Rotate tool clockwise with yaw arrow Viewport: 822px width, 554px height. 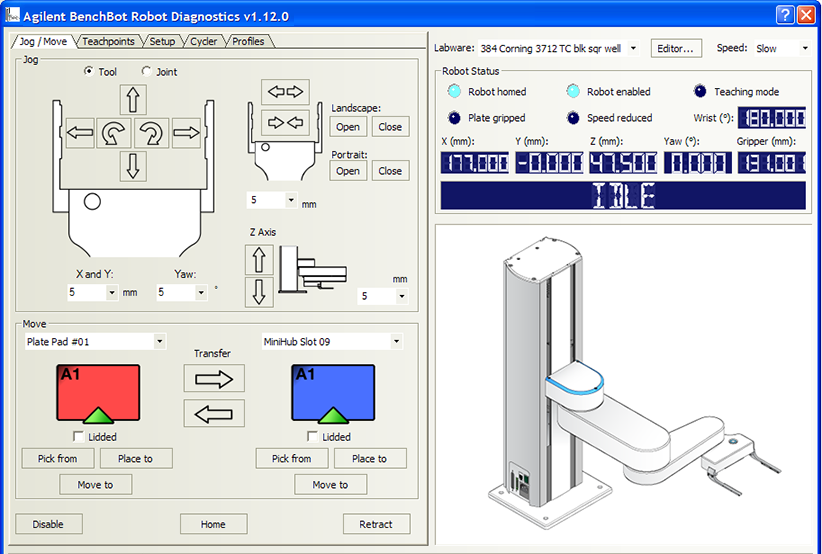[x=150, y=133]
